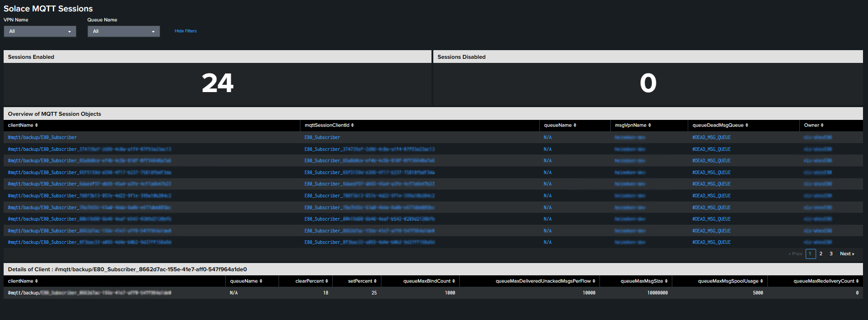Click the Next page link

tap(847, 254)
